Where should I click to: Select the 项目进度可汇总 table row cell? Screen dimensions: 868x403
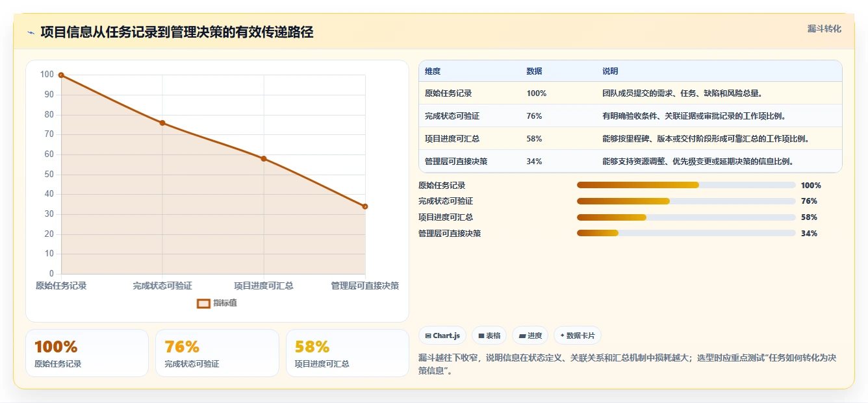coord(452,139)
